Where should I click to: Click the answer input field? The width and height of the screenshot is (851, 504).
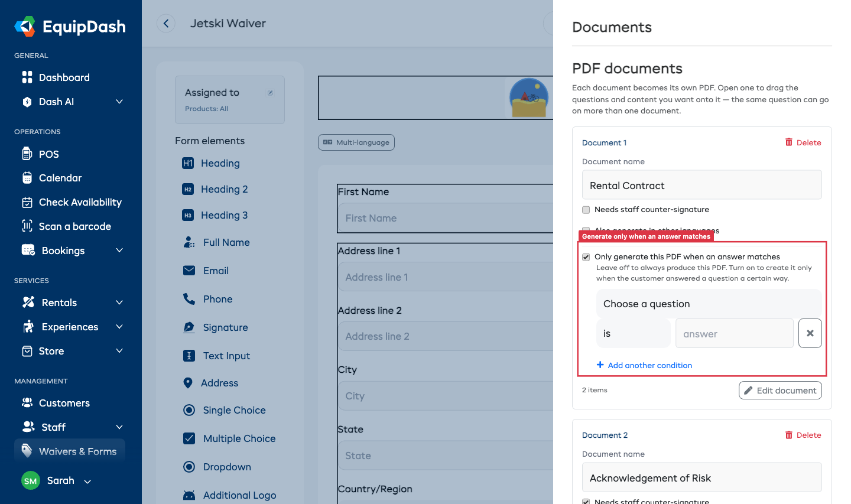[735, 333]
